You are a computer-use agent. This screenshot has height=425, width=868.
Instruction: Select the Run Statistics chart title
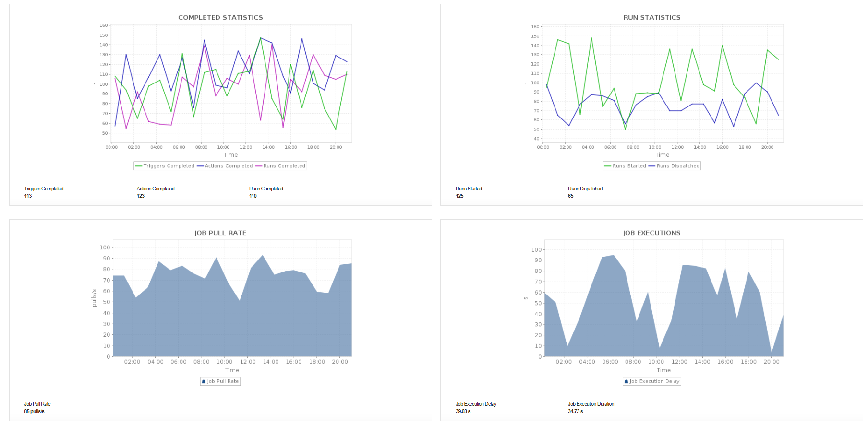(651, 17)
